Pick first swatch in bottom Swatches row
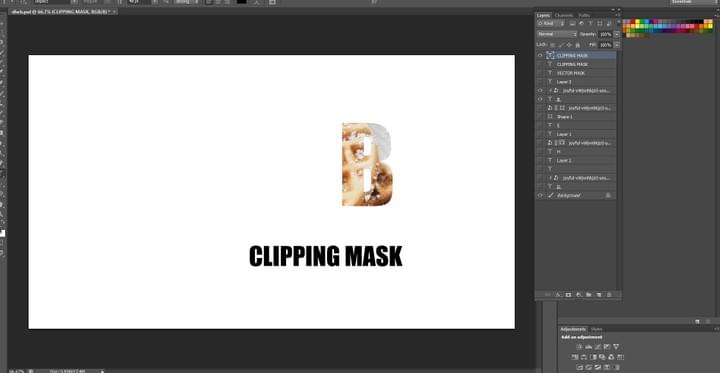Viewport: 720px width, 373px height. (629, 35)
